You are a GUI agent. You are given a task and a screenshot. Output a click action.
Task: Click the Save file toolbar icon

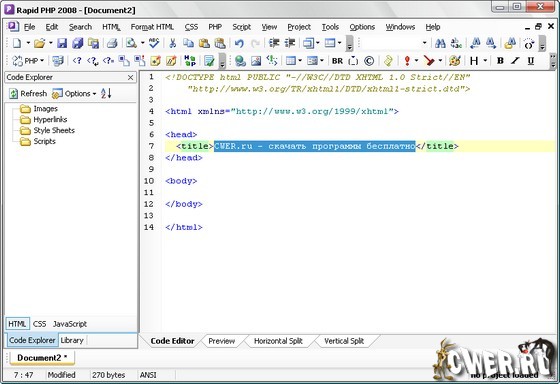62,43
